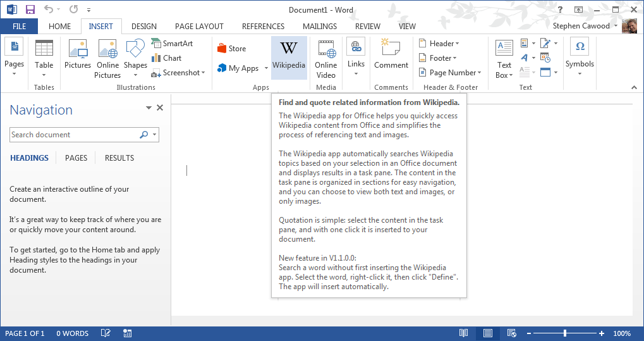Open the Table dropdown

[x=44, y=59]
